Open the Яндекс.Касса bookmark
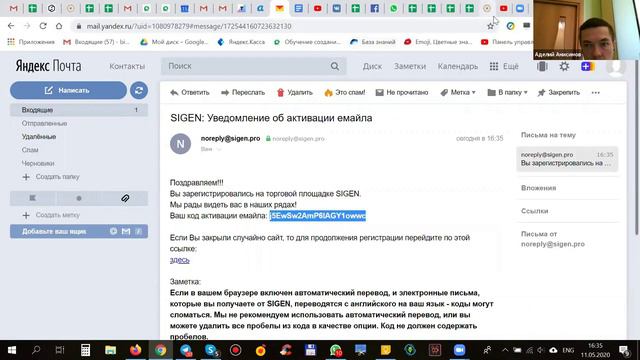Image resolution: width=640 pixels, height=360 pixels. [x=241, y=42]
